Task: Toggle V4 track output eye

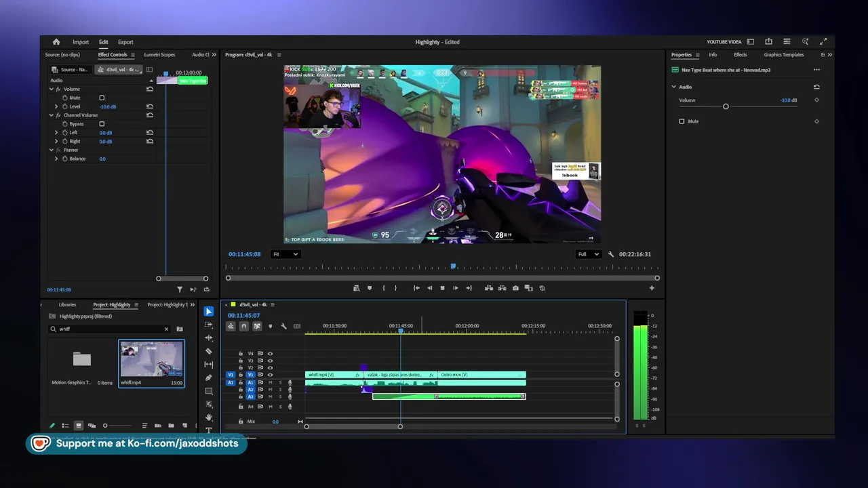Action: coord(270,354)
